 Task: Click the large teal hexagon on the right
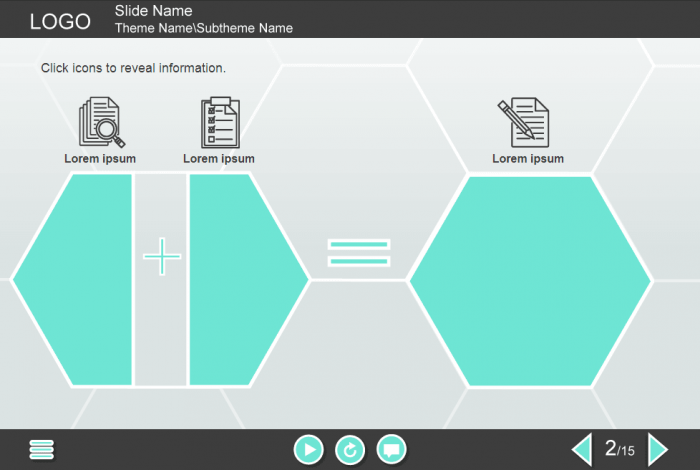coord(530,281)
